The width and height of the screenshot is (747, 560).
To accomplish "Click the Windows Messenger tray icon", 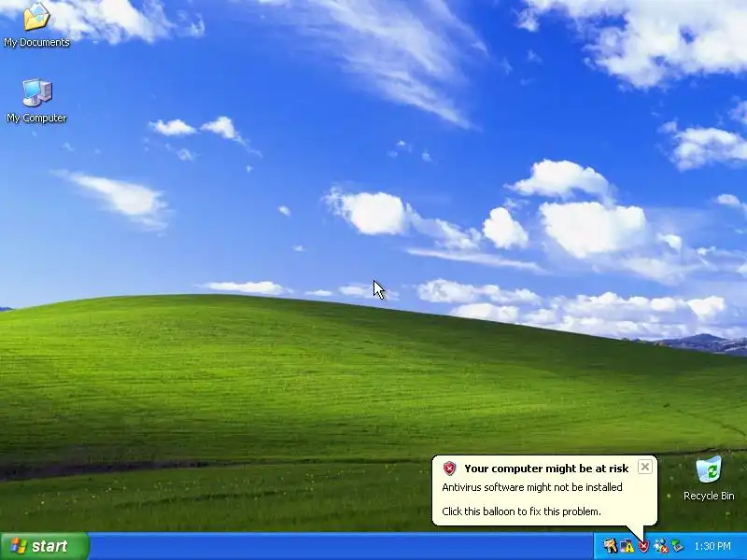I will [x=661, y=546].
